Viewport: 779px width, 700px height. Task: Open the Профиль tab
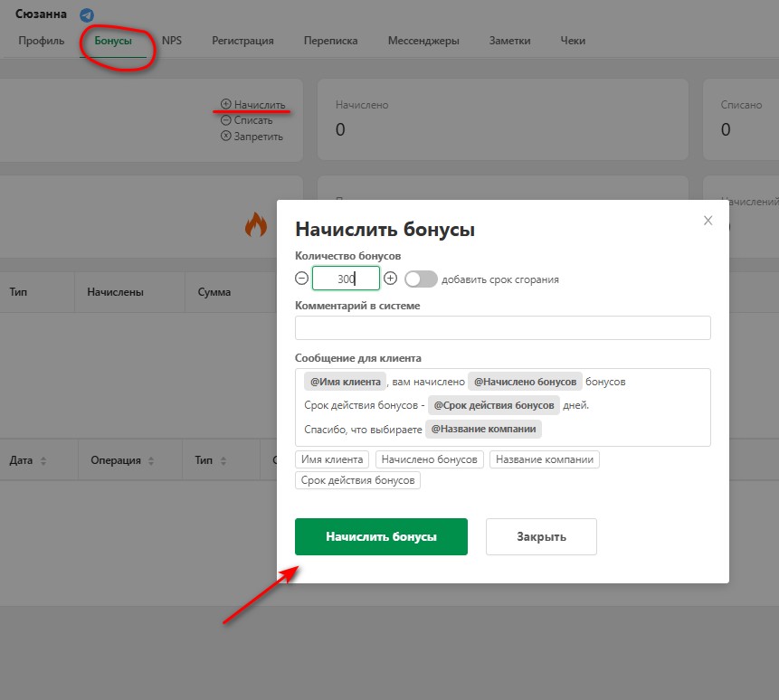tap(41, 41)
